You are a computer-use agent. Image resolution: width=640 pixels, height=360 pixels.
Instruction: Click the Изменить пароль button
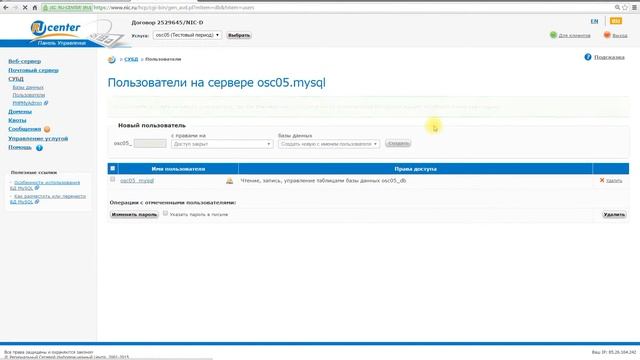point(134,214)
